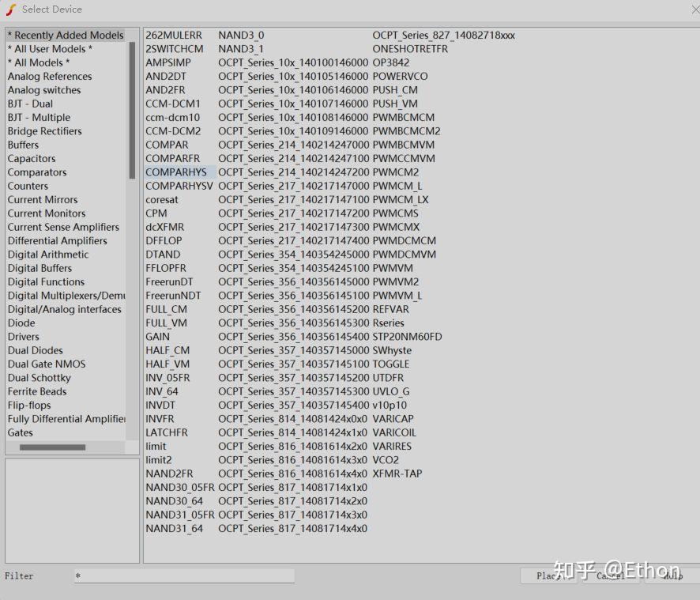Select the CCM-DCM1 model
The width and height of the screenshot is (700, 600).
pos(173,104)
